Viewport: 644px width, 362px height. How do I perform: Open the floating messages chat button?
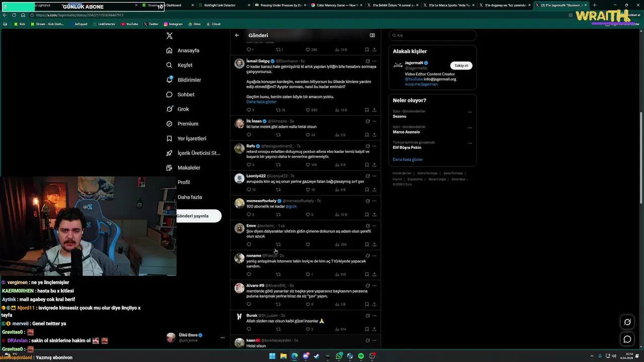pyautogui.click(x=627, y=339)
